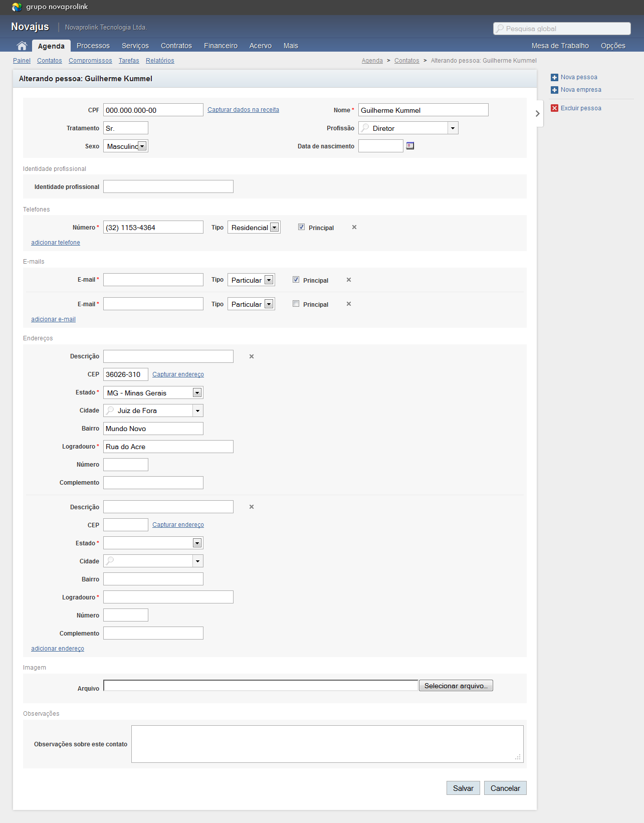Viewport: 644px width, 823px height.
Task: Open the Contratos menu
Action: point(176,46)
